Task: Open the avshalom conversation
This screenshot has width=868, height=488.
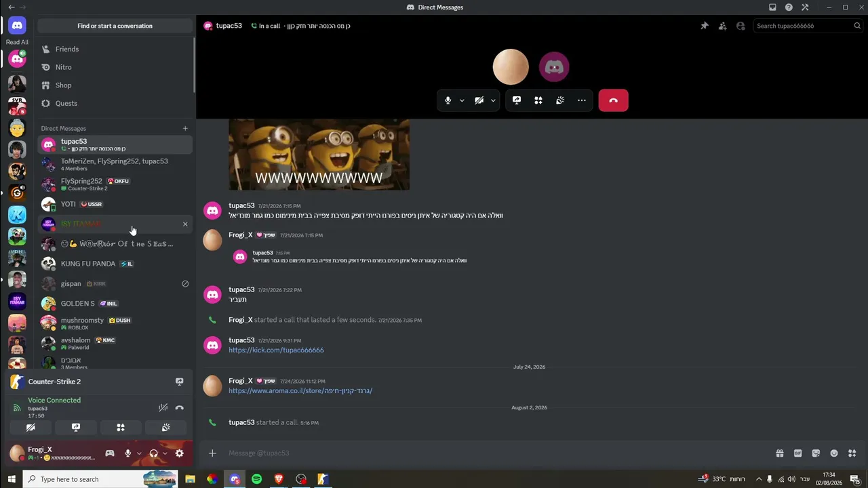Action: coord(115,344)
